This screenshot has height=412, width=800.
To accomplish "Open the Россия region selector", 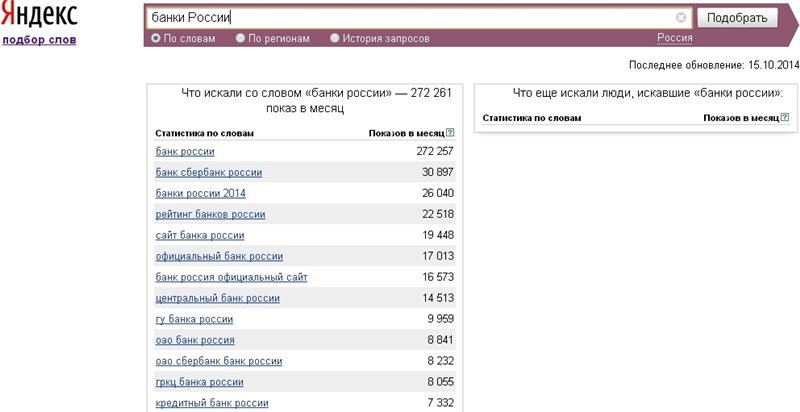I will click(674, 38).
